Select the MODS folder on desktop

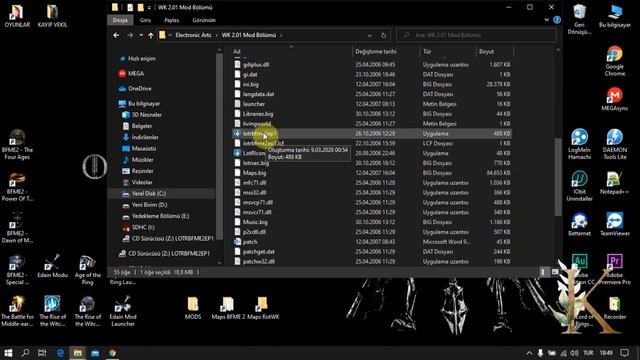193,309
